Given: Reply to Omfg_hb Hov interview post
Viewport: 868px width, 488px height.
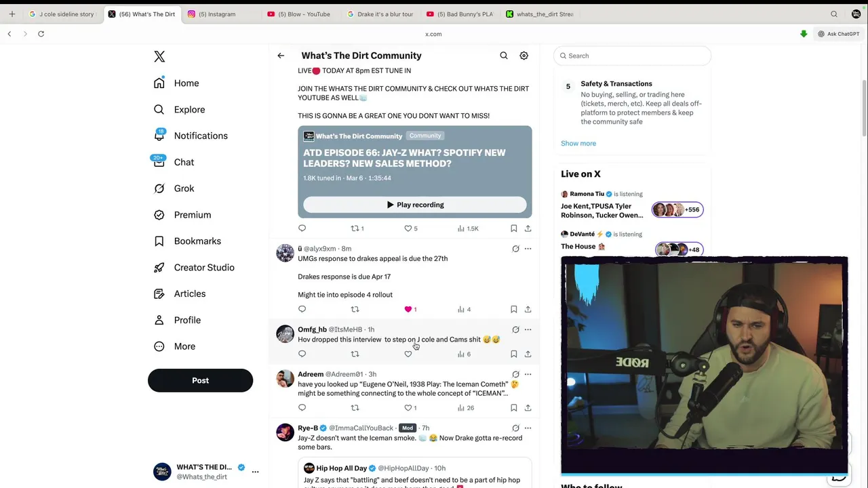Looking at the screenshot, I should coord(302,354).
